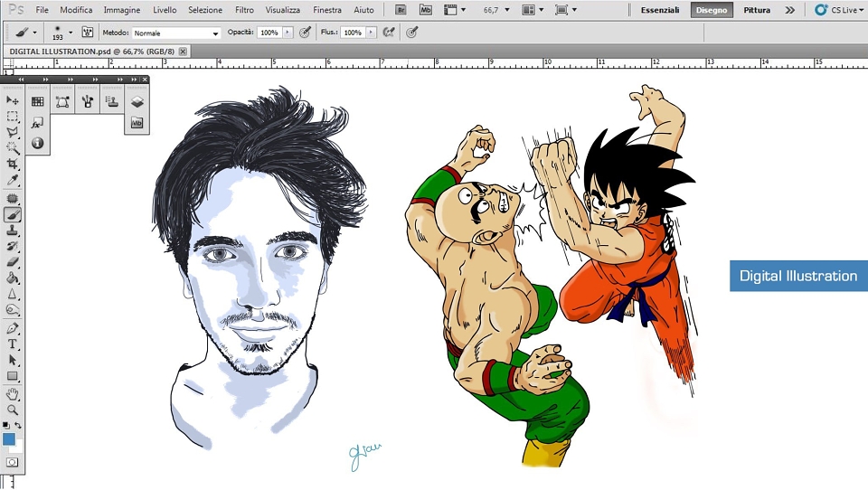
Task: Select the History Brush tool
Action: [x=12, y=247]
